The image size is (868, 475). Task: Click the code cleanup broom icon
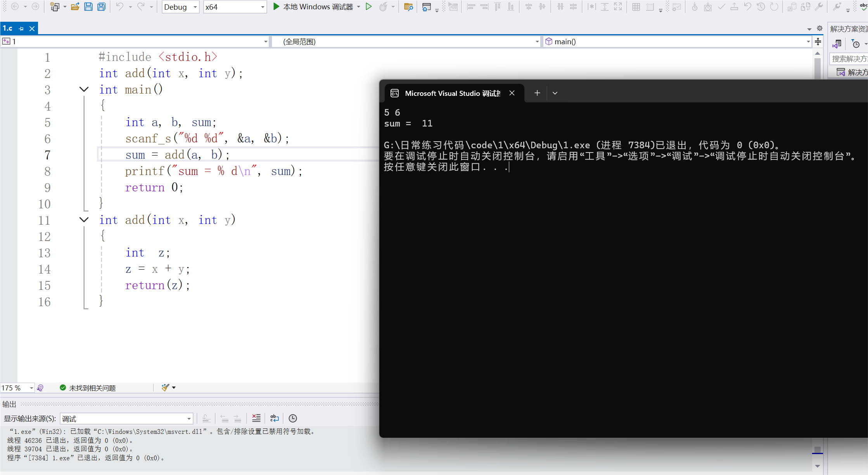tap(165, 387)
